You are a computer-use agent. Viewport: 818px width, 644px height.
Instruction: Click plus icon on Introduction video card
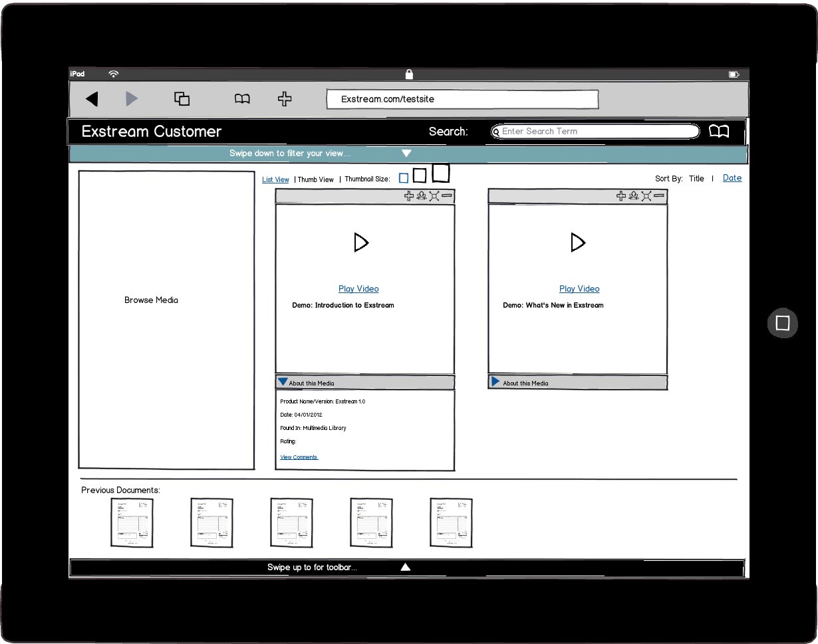(409, 196)
